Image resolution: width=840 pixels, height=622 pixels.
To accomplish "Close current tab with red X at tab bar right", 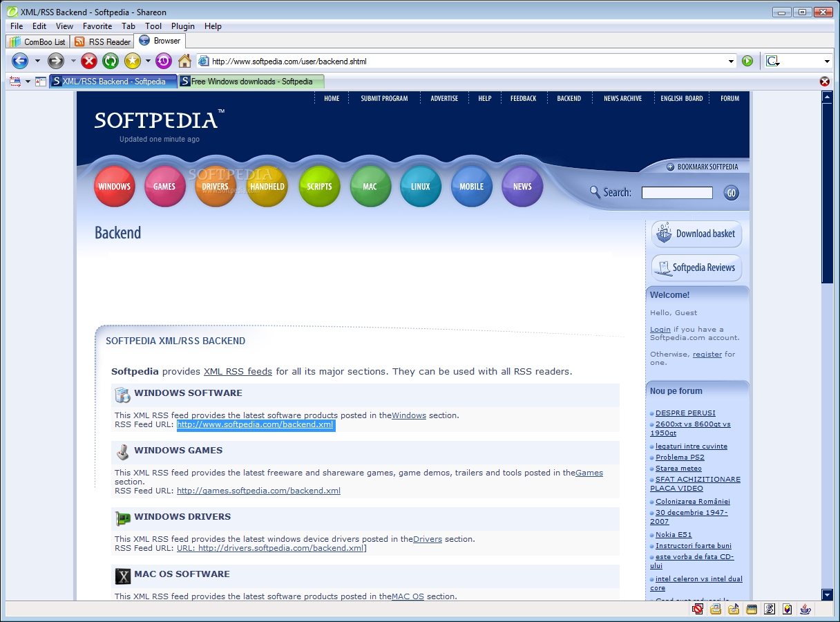I will [x=825, y=82].
